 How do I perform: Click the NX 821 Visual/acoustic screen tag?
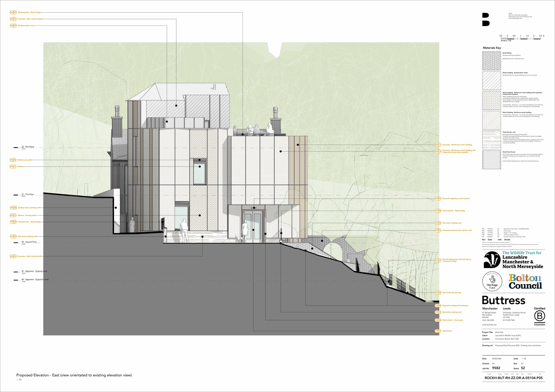click(x=13, y=25)
